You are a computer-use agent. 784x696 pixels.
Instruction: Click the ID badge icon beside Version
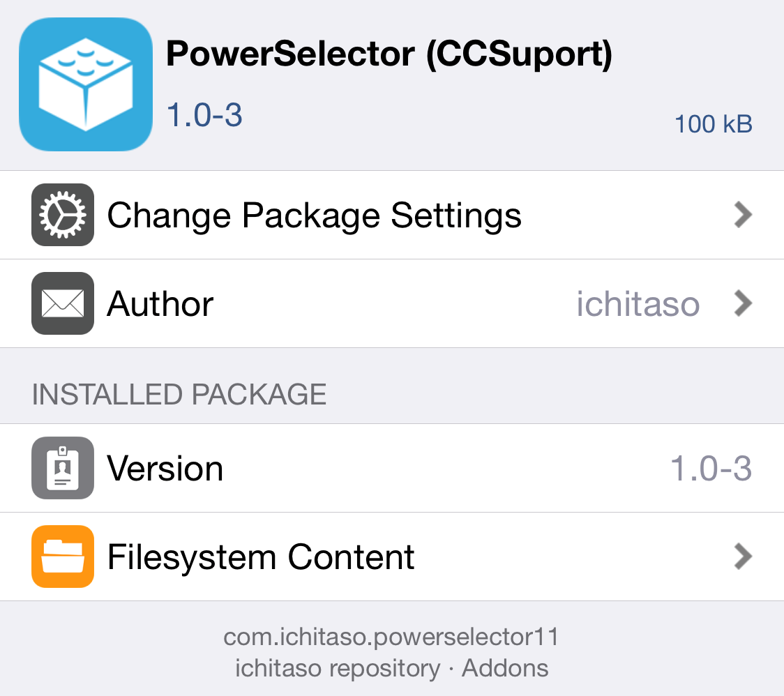click(62, 468)
